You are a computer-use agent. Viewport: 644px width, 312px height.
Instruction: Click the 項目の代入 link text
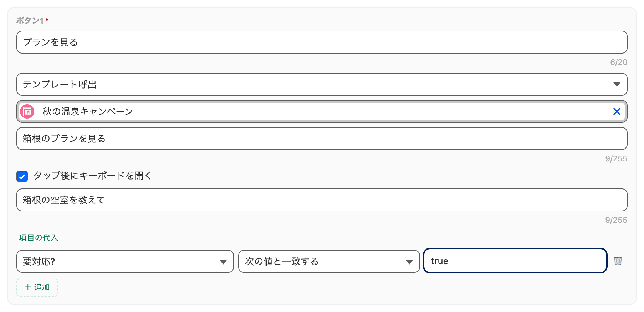pos(39,238)
